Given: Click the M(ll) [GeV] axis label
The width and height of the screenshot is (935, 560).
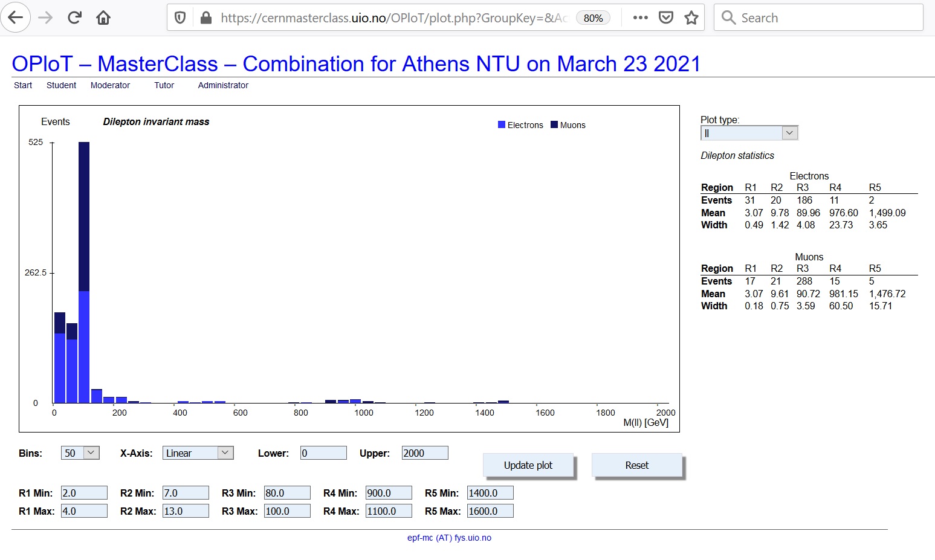Looking at the screenshot, I should pyautogui.click(x=645, y=422).
